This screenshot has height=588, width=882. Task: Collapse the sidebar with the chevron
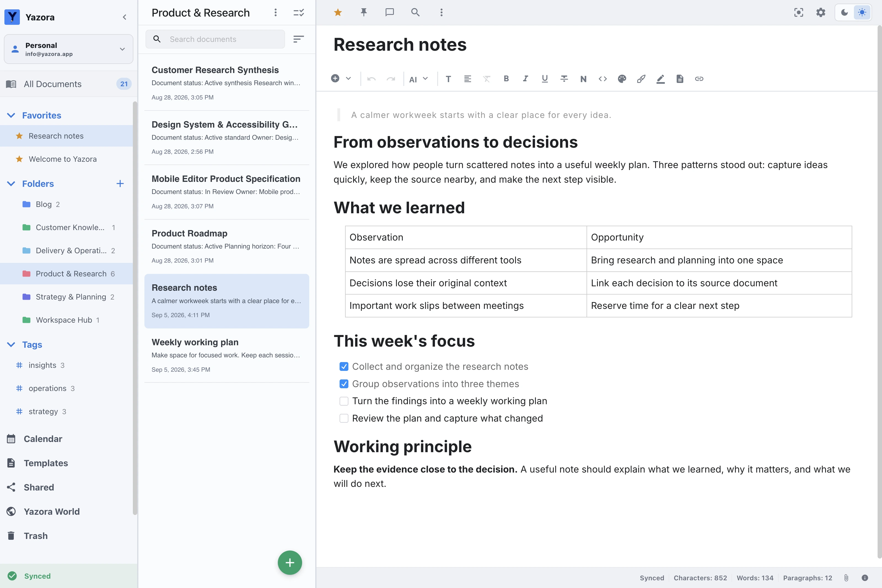click(x=125, y=17)
